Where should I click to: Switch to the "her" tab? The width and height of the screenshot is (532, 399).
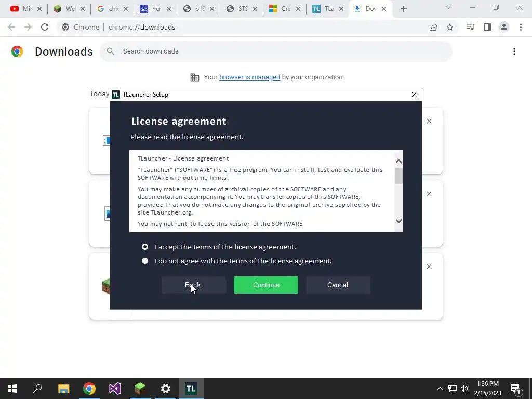click(151, 9)
